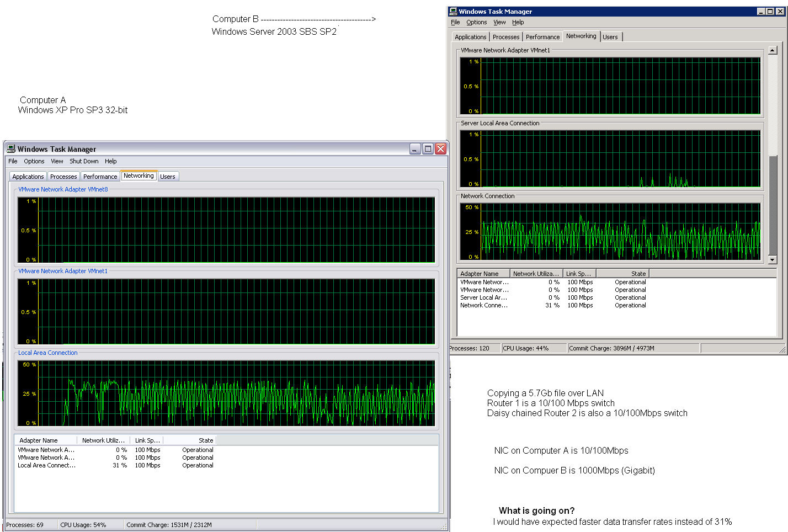Screen dimensions: 788x532
Task: Open Applications tab in XP Task Manager
Action: (28, 177)
